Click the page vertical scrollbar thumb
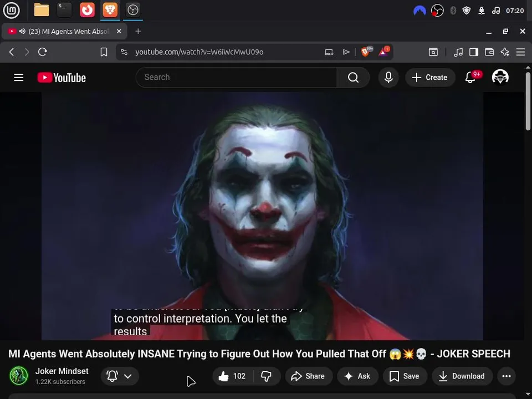 tap(528, 101)
